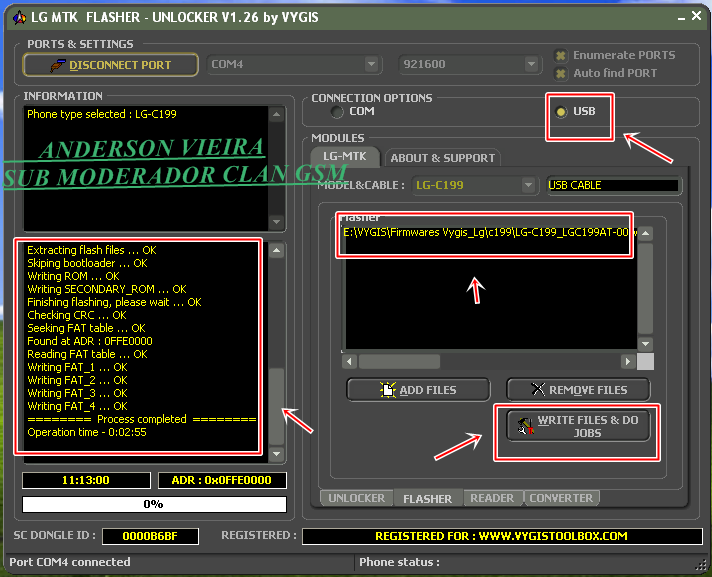
Task: Click the log panel scrollbar thumb
Action: click(277, 406)
